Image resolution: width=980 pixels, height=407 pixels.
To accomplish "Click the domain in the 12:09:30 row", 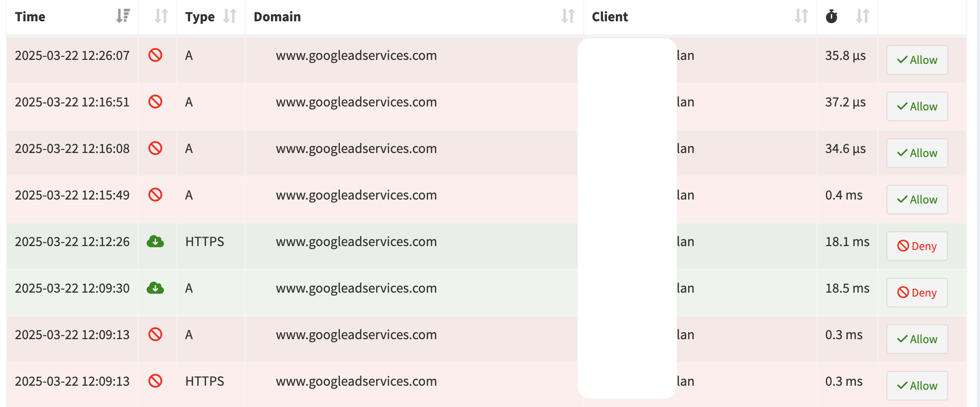I will pyautogui.click(x=356, y=288).
